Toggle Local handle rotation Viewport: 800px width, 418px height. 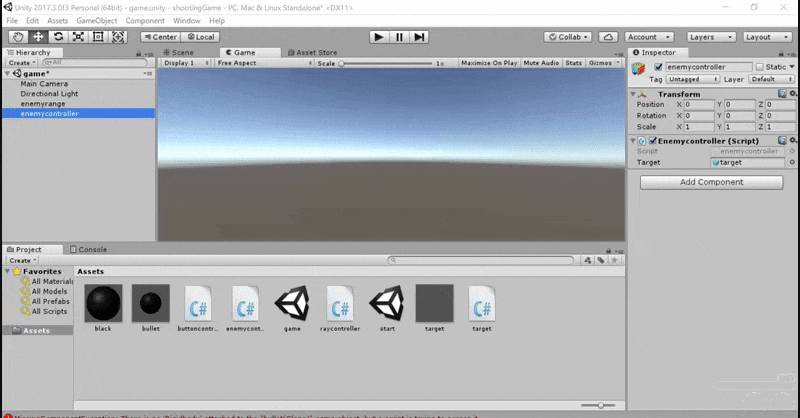coord(201,37)
